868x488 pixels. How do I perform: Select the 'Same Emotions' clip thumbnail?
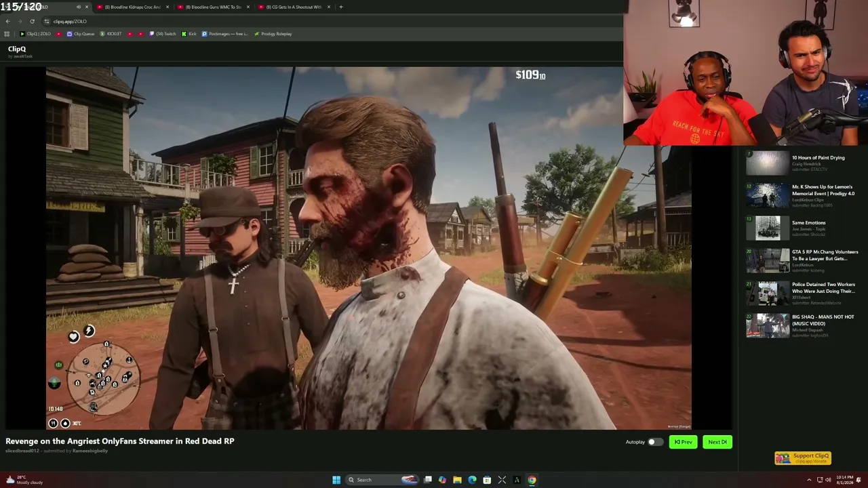click(768, 228)
